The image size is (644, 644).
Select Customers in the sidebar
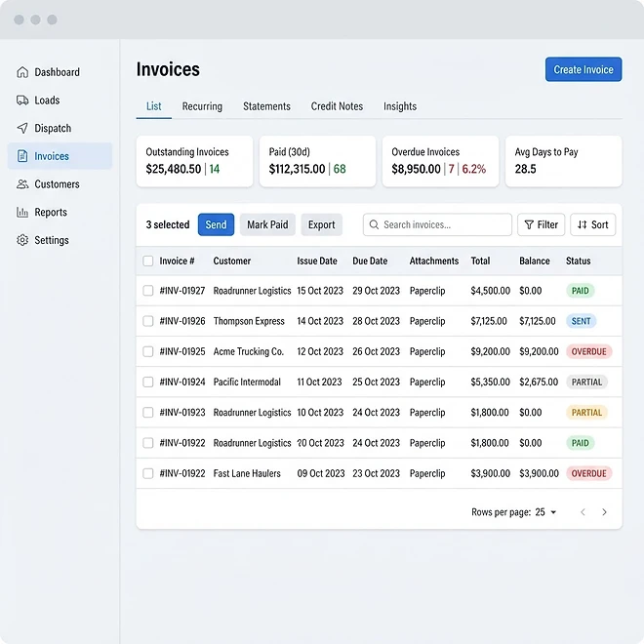point(60,184)
